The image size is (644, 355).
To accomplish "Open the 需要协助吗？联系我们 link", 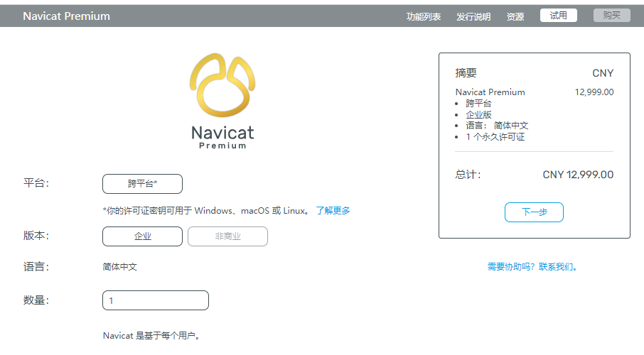I will [532, 267].
